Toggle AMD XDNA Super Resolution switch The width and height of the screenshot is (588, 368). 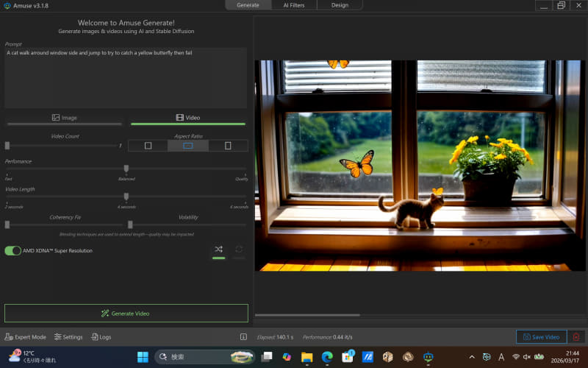[x=12, y=251]
